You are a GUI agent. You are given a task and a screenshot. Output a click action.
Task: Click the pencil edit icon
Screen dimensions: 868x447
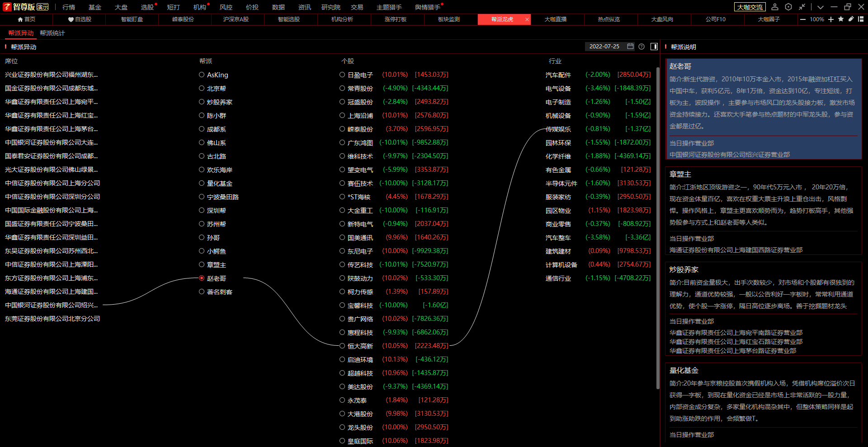click(851, 19)
